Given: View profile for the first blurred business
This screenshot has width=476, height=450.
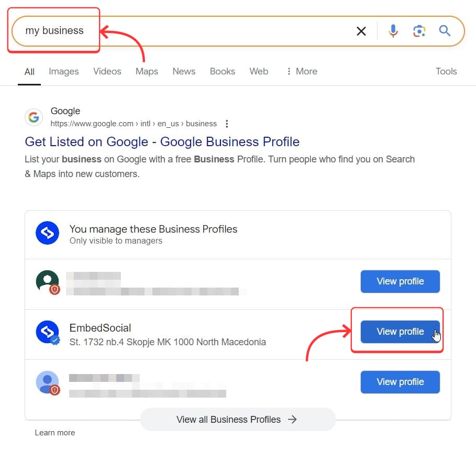Looking at the screenshot, I should pos(400,281).
